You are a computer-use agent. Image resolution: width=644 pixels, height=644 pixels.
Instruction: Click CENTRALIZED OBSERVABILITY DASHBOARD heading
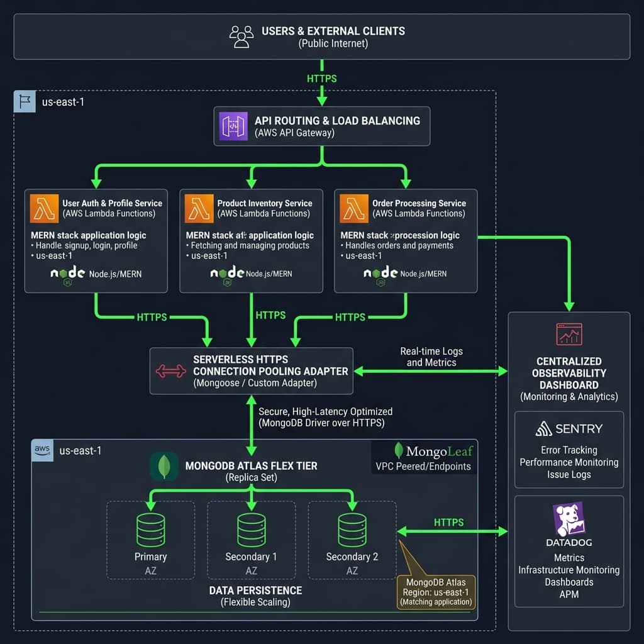tap(569, 374)
